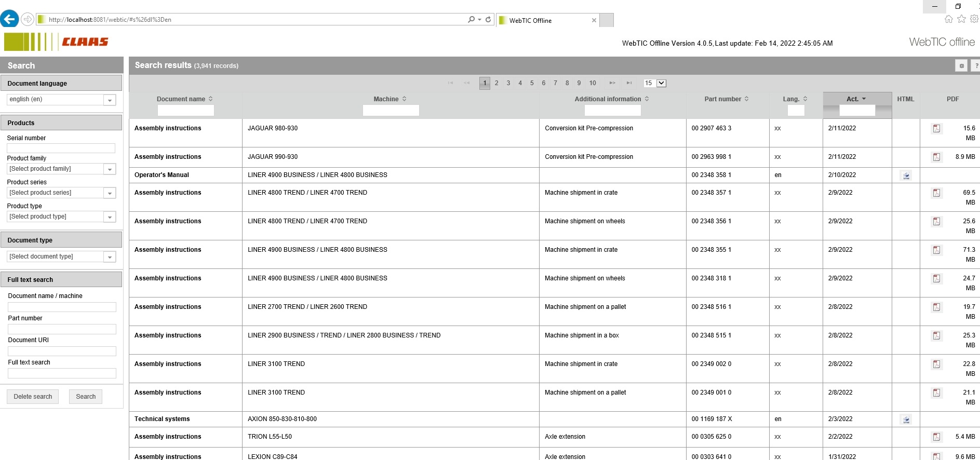980x460 pixels.
Task: Open HTML version of LINER 4900 Operator's Manual
Action: tap(906, 175)
